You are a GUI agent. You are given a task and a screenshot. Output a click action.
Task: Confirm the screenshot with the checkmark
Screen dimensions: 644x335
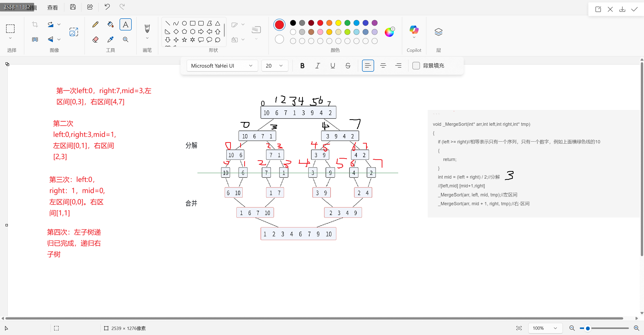[x=634, y=9]
